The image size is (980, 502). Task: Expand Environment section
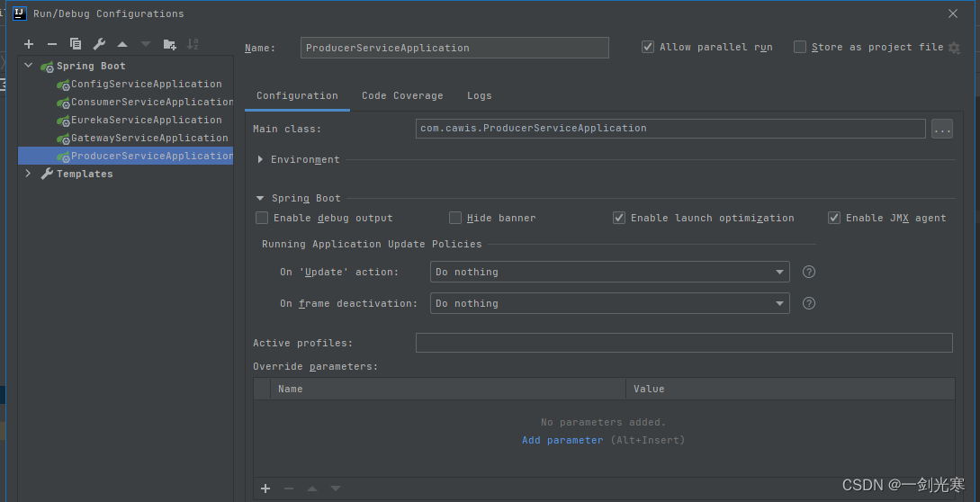[261, 160]
